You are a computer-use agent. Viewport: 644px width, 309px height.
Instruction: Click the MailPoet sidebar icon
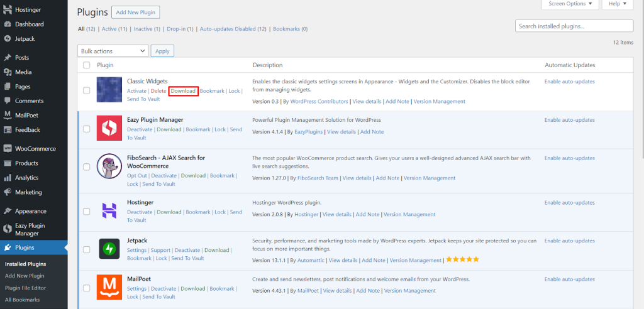8,116
